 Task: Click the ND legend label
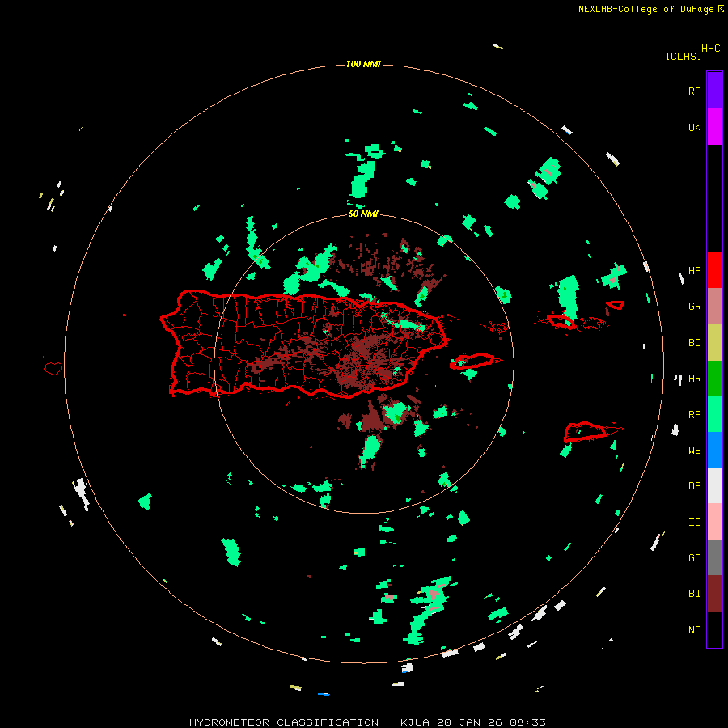(x=694, y=630)
